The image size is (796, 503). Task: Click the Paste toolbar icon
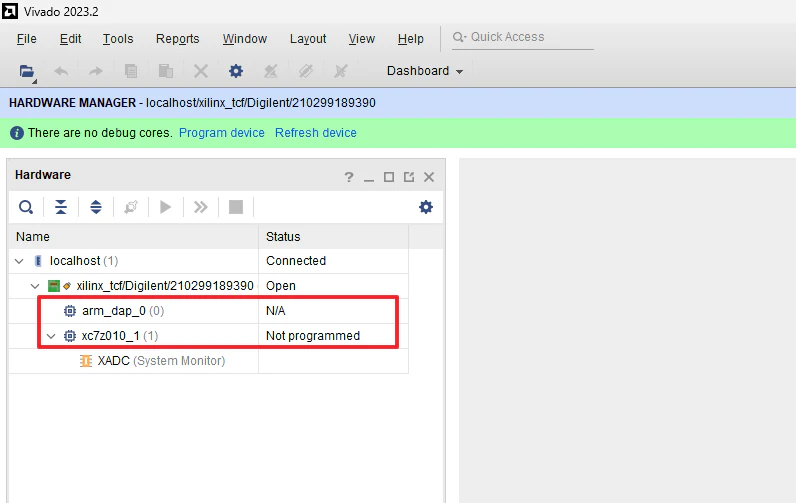[165, 71]
